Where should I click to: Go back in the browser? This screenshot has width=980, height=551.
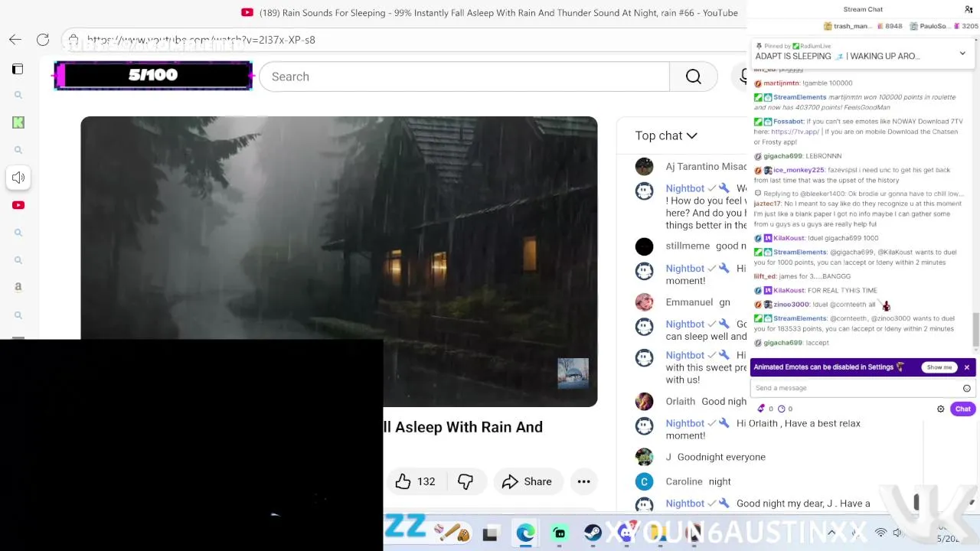[x=15, y=40]
